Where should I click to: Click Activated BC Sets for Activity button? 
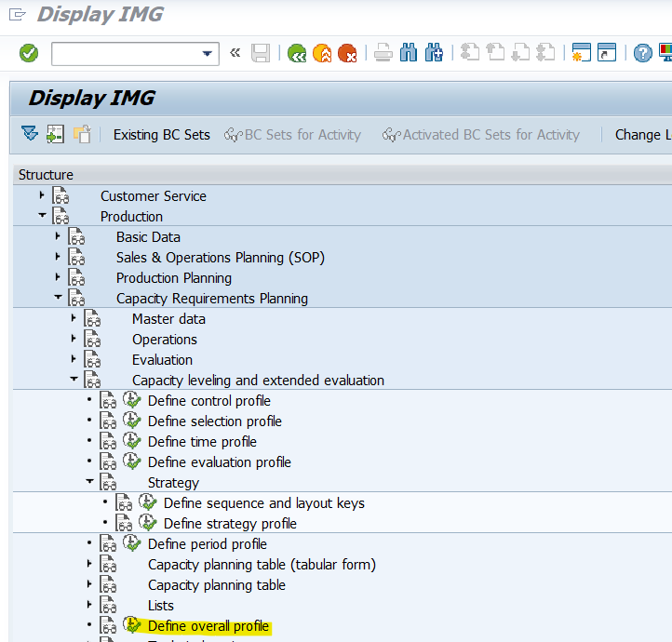[x=481, y=135]
